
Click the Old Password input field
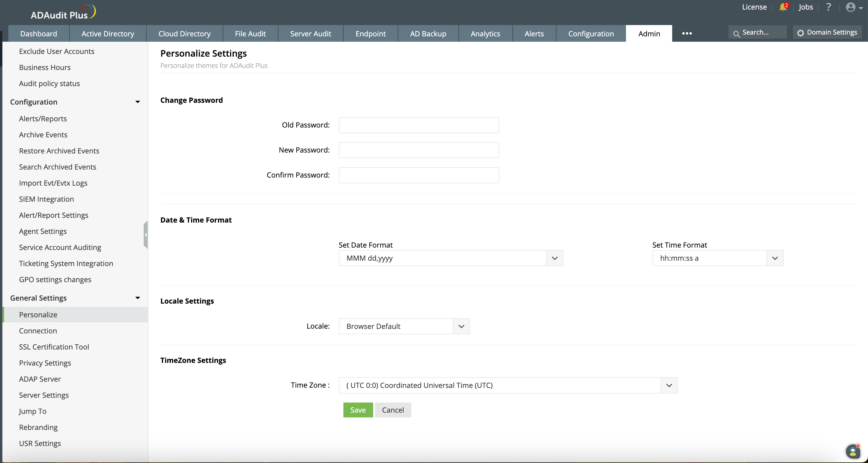coord(418,125)
